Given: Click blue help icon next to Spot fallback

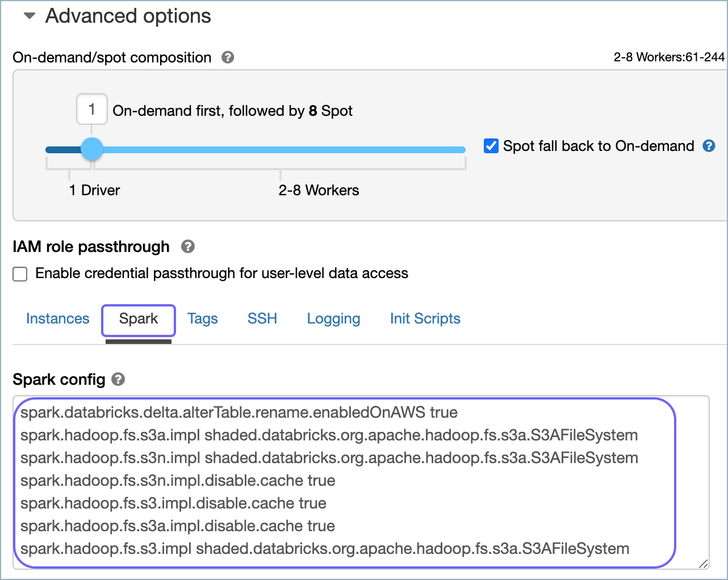Looking at the screenshot, I should (709, 146).
